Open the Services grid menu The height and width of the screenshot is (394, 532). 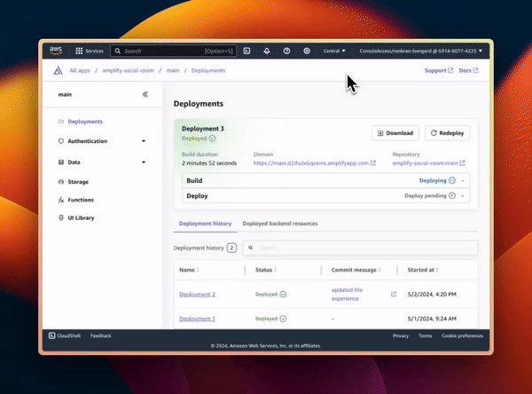[x=90, y=51]
